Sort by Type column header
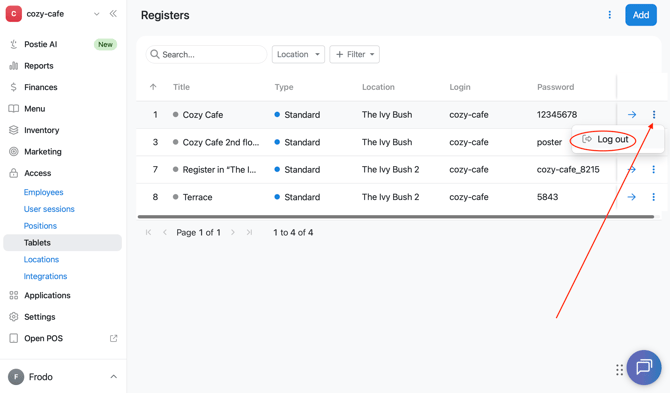670x393 pixels. click(284, 87)
